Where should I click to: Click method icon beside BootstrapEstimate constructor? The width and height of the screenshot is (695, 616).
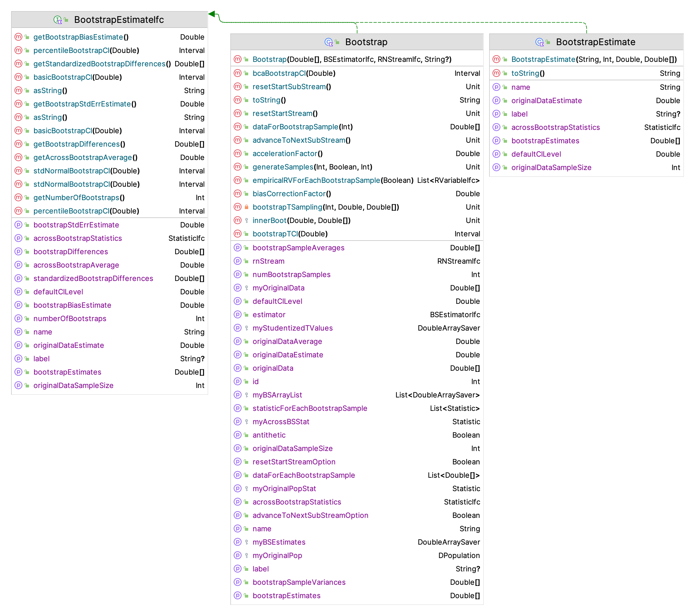pos(496,59)
